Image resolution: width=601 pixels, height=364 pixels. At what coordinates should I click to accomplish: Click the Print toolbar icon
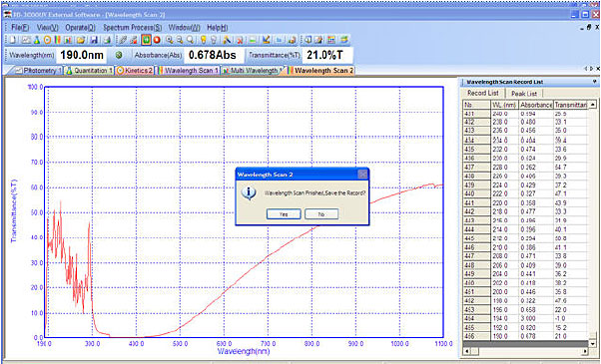point(107,40)
